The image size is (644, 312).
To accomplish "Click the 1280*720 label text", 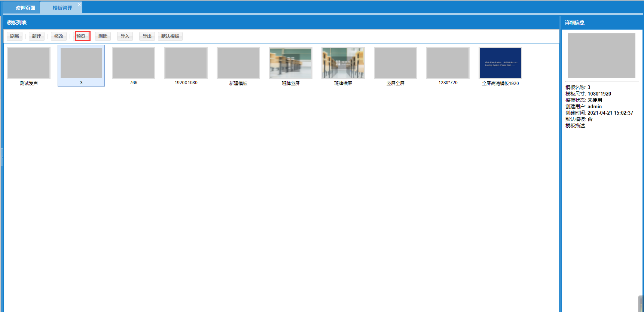I will click(448, 83).
